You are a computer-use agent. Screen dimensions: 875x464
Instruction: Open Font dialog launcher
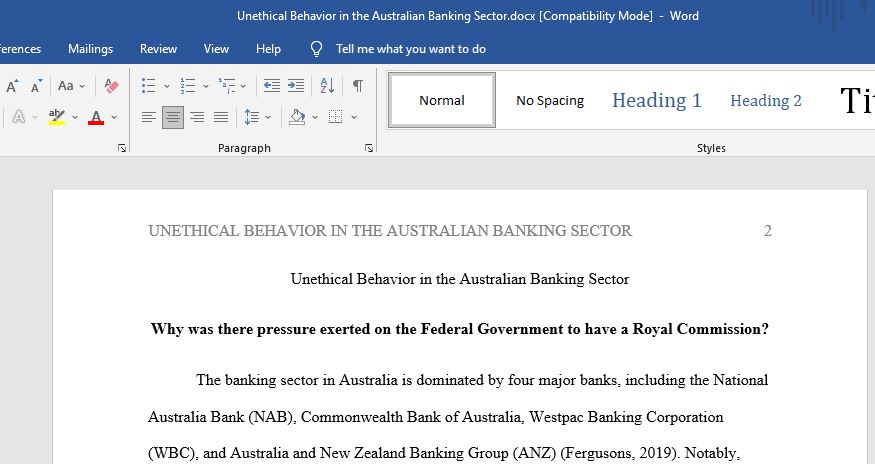click(122, 148)
